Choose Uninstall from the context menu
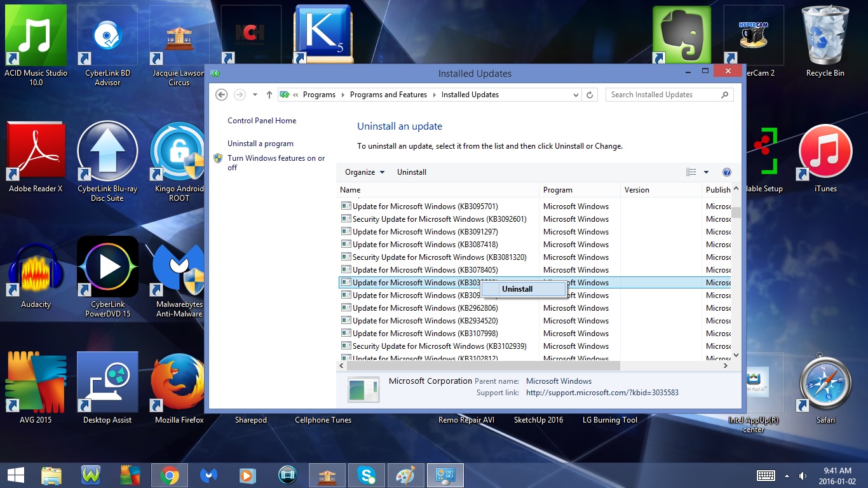Image resolution: width=868 pixels, height=488 pixels. point(524,289)
